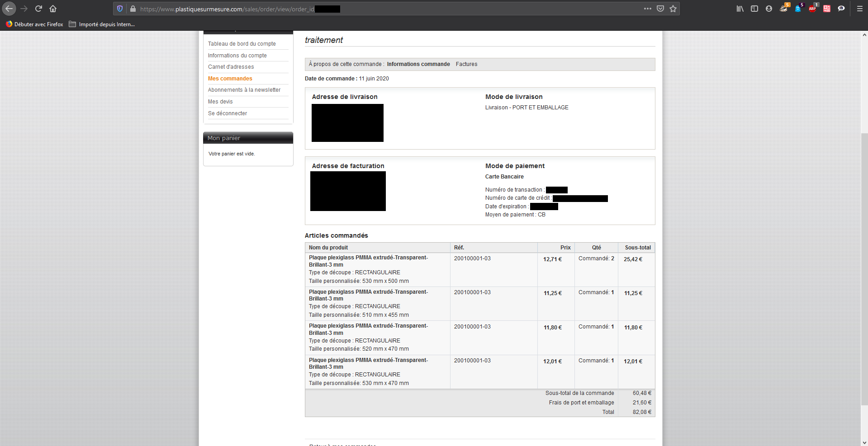Show sidebars toolbar icon
868x446 pixels.
[754, 9]
